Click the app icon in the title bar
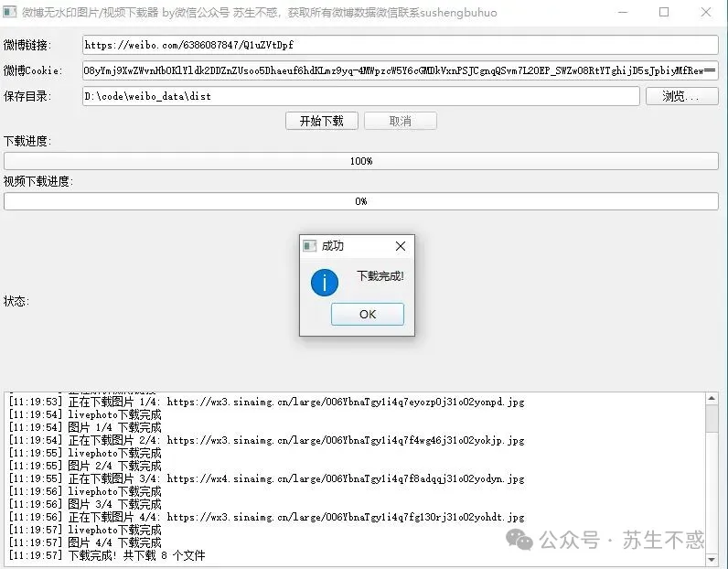 point(10,12)
